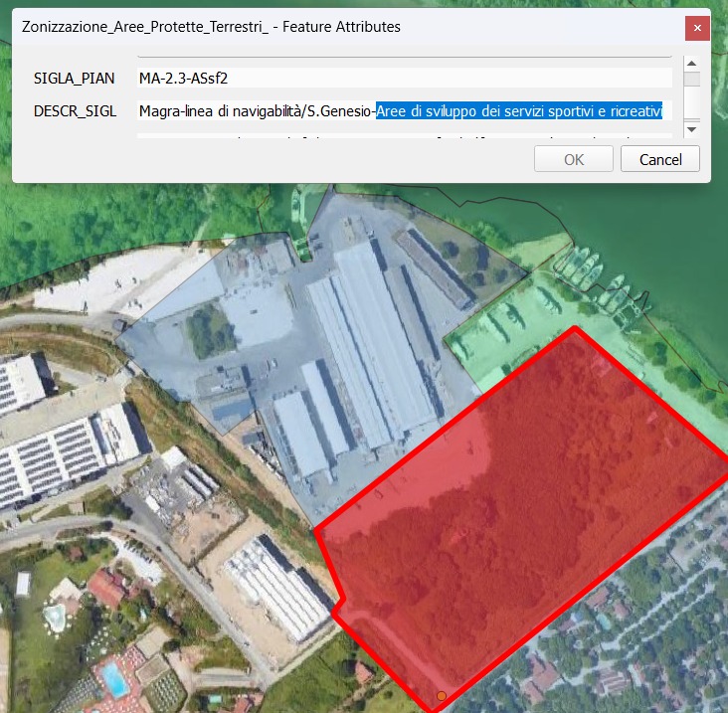Click the Cancel button
Viewport: 728px width, 713px height.
click(x=659, y=159)
